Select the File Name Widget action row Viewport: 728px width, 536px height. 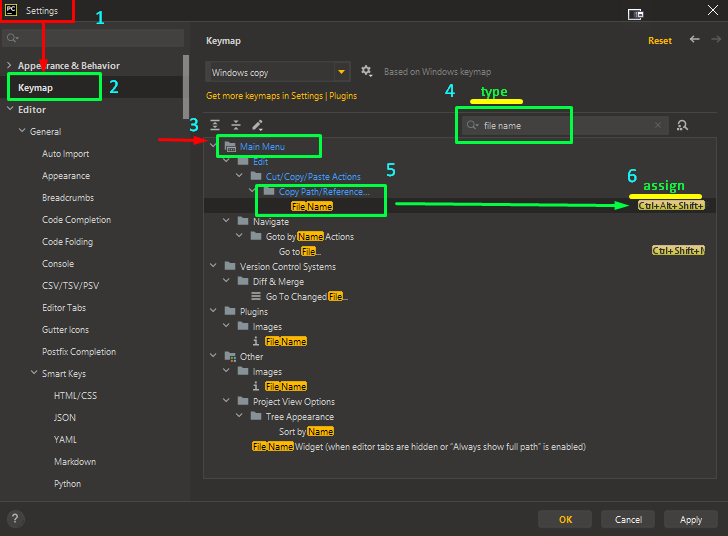coord(419,446)
